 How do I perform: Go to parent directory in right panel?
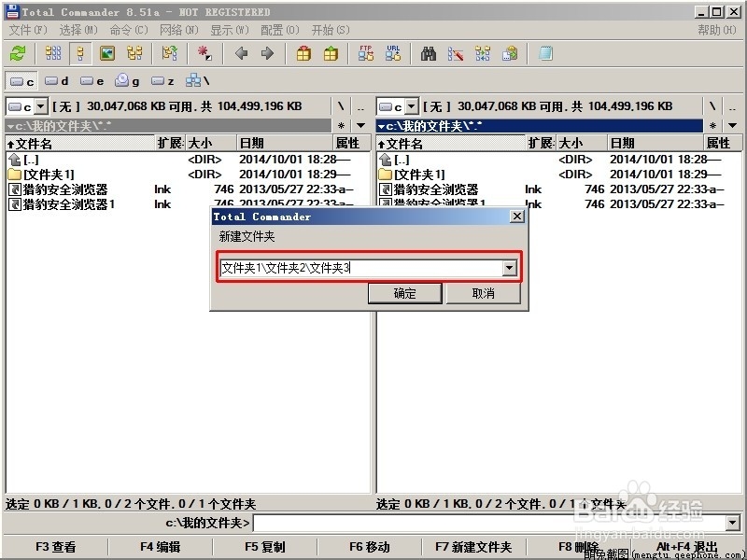732,106
